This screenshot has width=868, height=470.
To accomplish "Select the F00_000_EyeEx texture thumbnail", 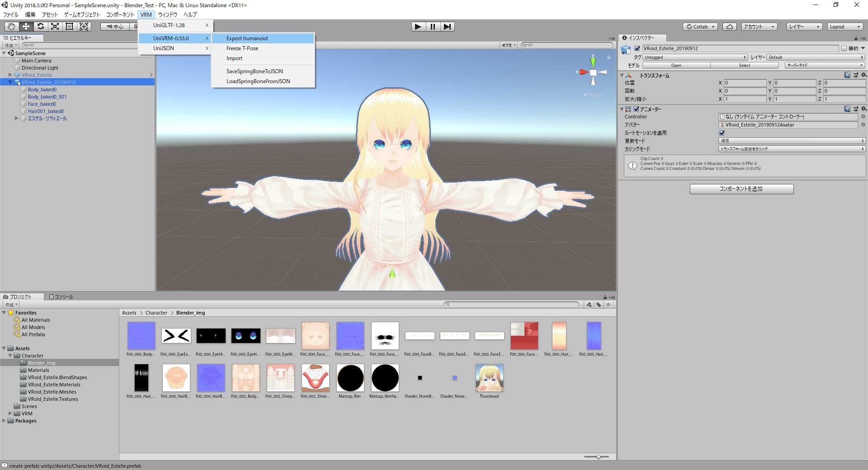I will 176,336.
